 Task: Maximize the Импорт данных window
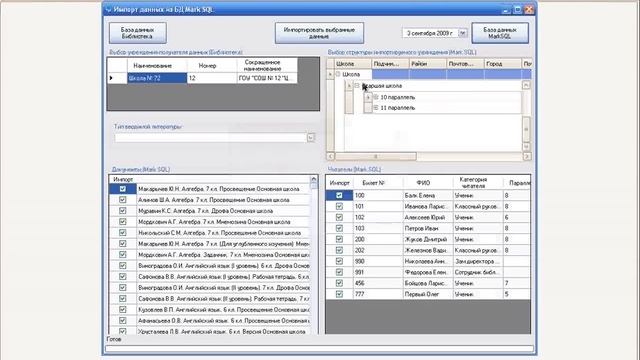(518, 9)
